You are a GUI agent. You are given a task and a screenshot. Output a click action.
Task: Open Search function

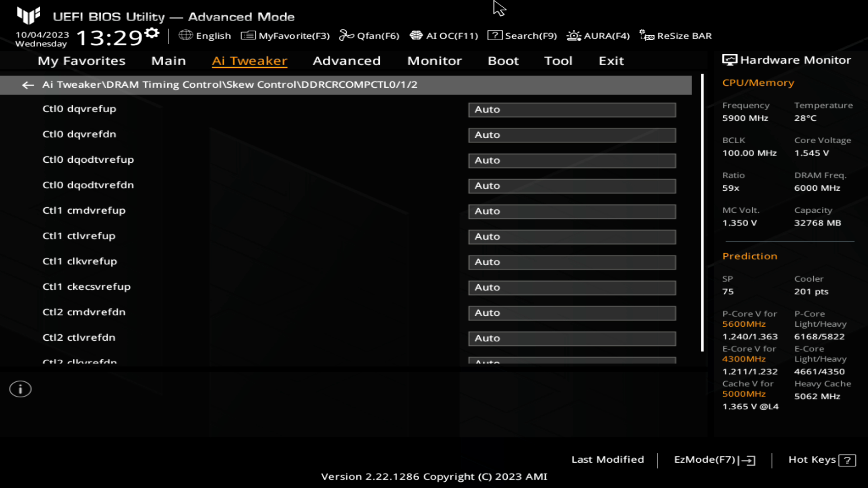pyautogui.click(x=524, y=35)
